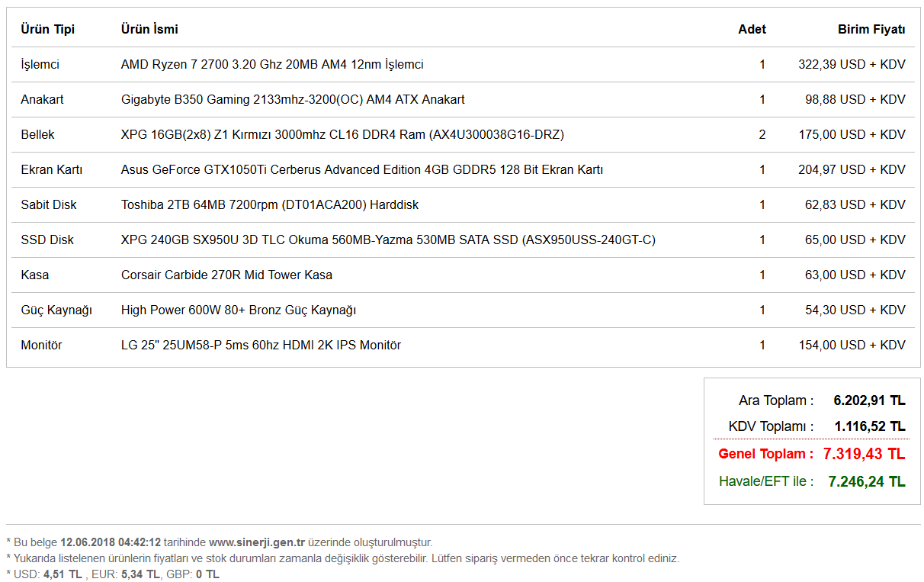This screenshot has height=582, width=924.
Task: Click the quantity 2 in the Bellek row
Action: pos(762,135)
